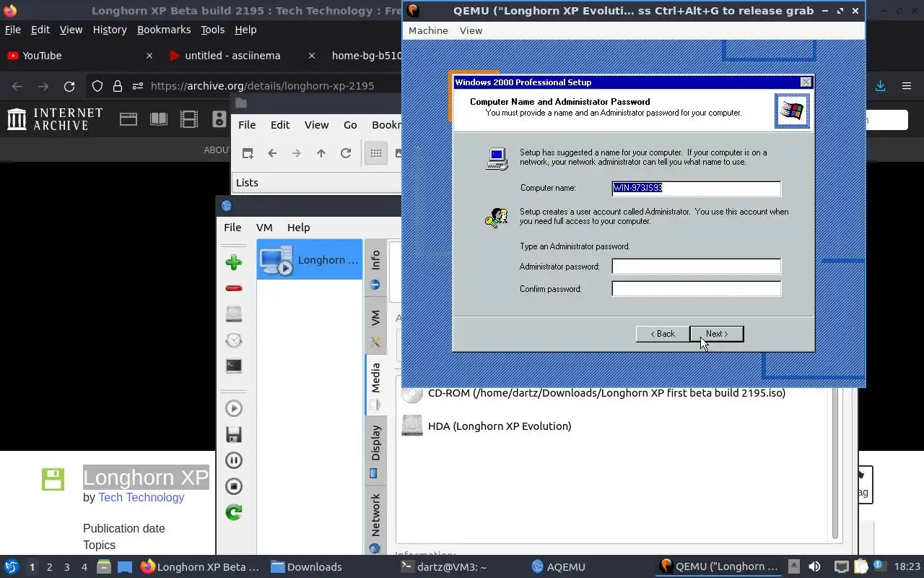Open Firefox Bookmarks menu
The height and width of the screenshot is (578, 924).
[164, 30]
